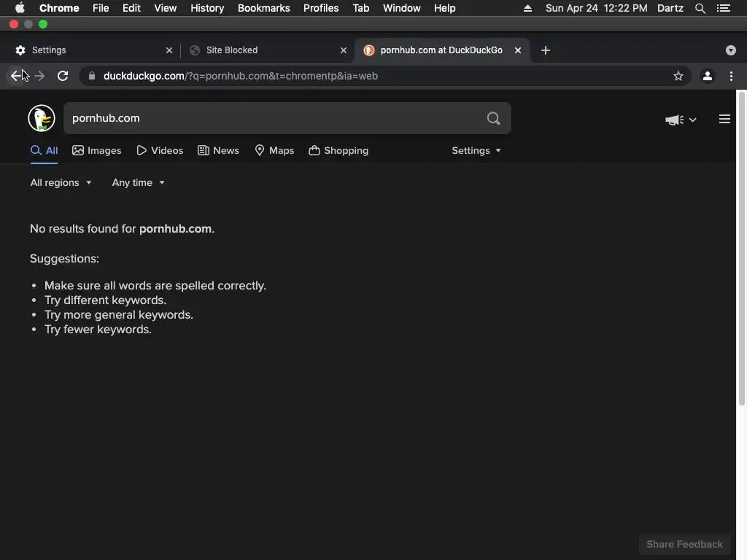Click the lock icon in address bar

click(x=92, y=76)
